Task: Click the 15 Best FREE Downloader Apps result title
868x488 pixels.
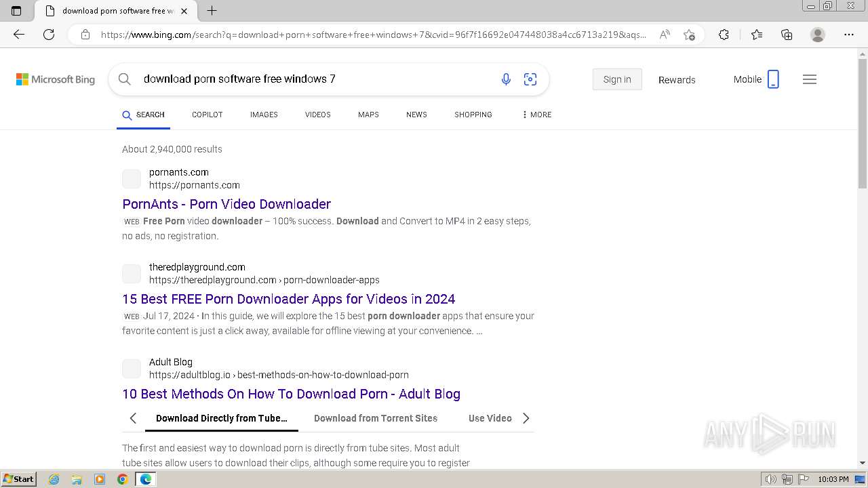Action: (288, 299)
